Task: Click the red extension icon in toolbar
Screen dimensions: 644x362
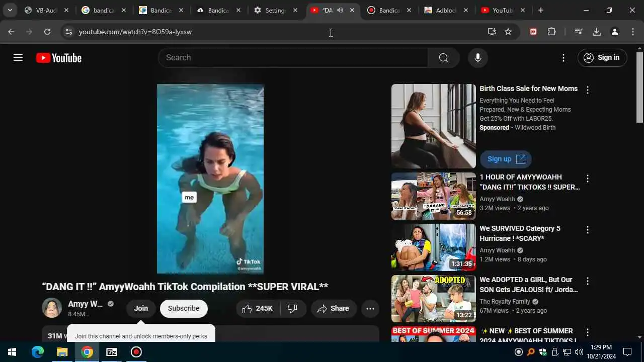Action: point(533,32)
